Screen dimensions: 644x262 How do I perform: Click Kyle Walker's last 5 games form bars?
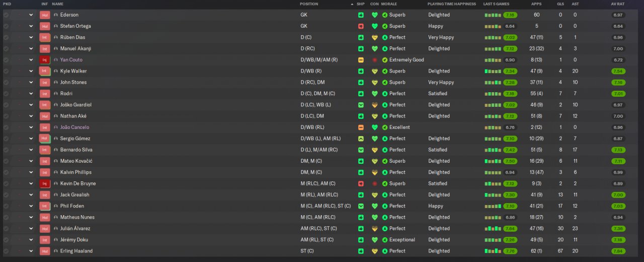[x=493, y=71]
